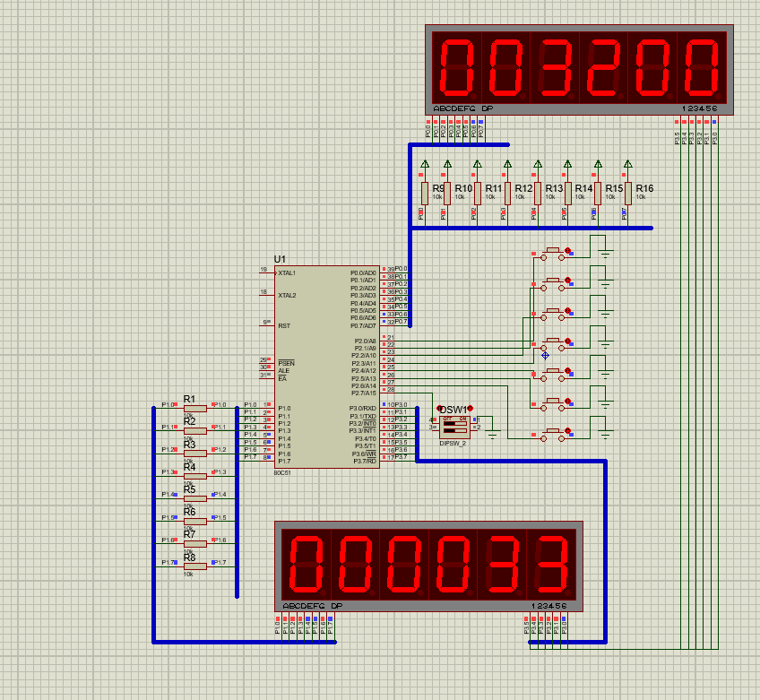The image size is (760, 700).
Task: Click the EA pin label on U1
Action: point(282,378)
